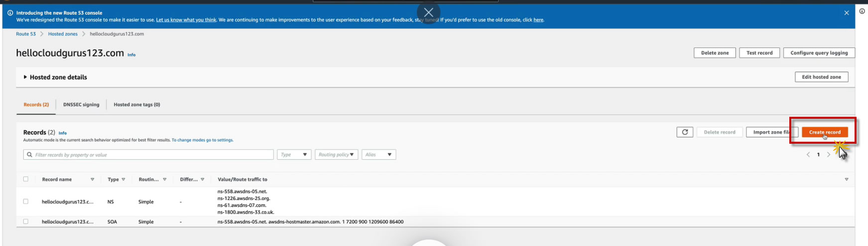Click page number 1 in pagination

click(x=818, y=155)
